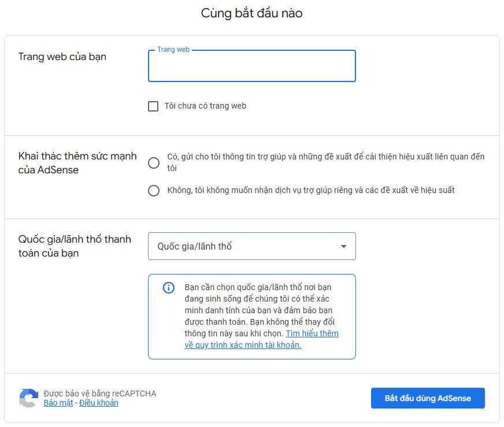Image resolution: width=504 pixels, height=427 pixels.
Task: Check the box 'Tôi chưa có trang web'
Action: [153, 106]
